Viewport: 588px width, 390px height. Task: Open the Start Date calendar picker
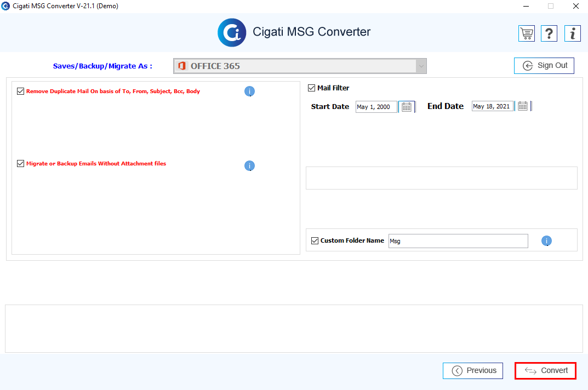pyautogui.click(x=407, y=107)
